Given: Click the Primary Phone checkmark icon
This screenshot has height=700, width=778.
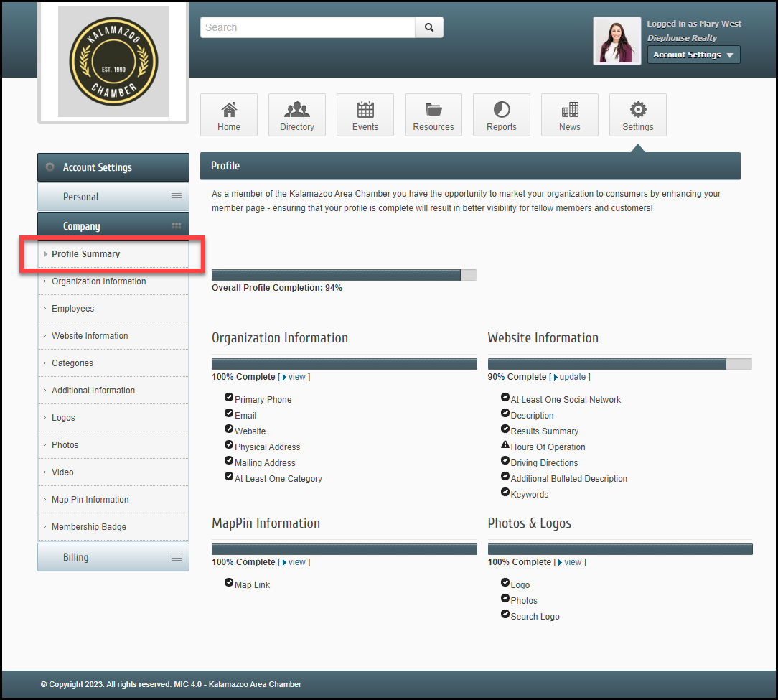Looking at the screenshot, I should click(229, 398).
